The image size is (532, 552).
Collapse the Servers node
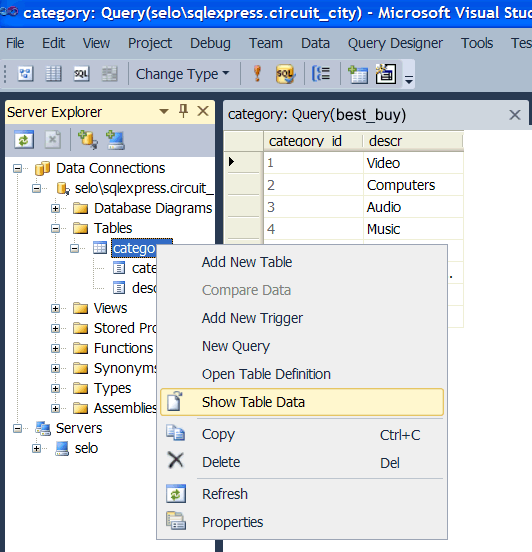pyautogui.click(x=17, y=428)
